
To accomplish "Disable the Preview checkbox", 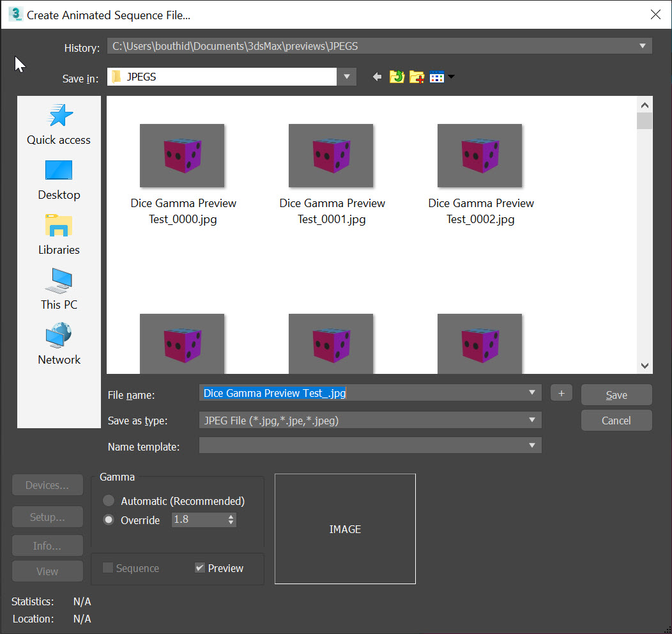I will pos(200,568).
